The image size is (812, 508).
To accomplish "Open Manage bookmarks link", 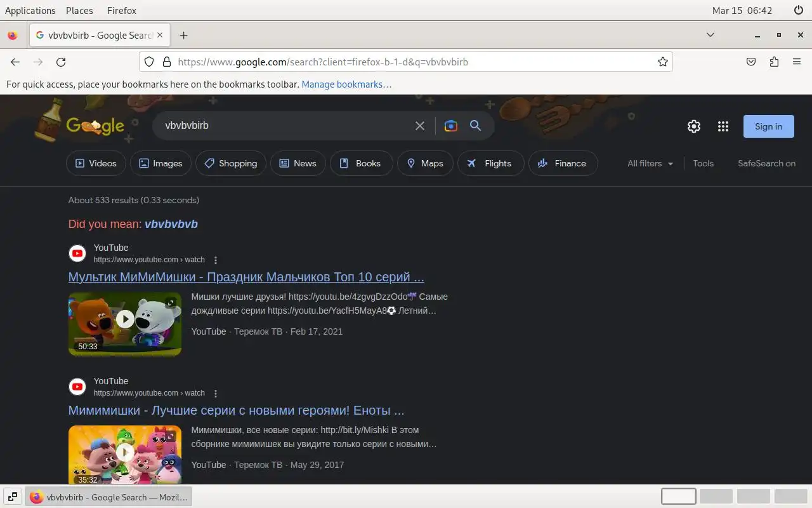I will 346,84.
